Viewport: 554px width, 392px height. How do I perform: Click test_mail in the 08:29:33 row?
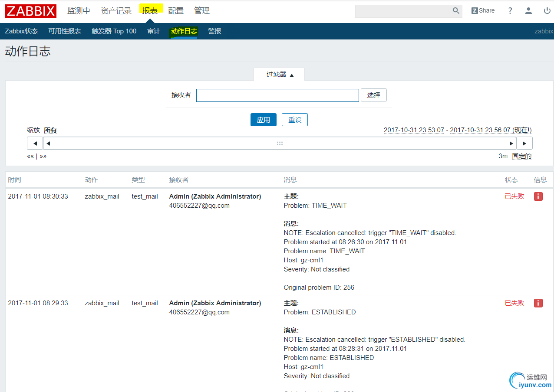coord(145,303)
